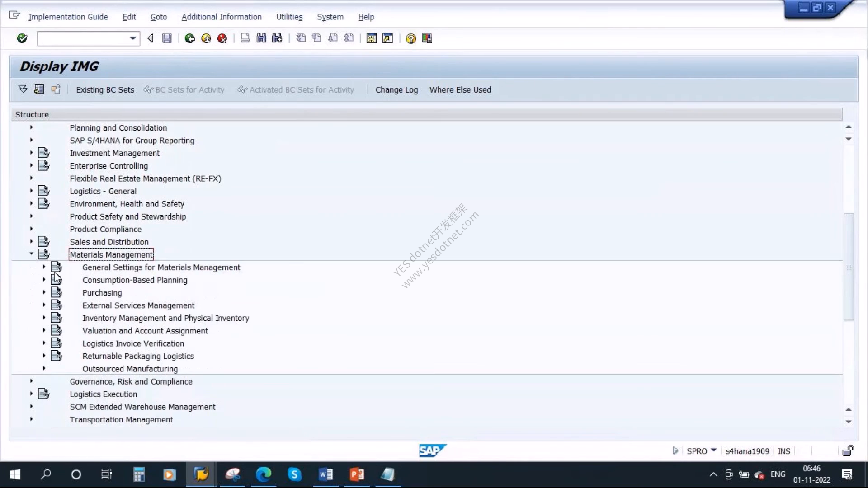Click the vertical scrollbar thumb of tree
Viewport: 868px width, 488px height.
849,267
